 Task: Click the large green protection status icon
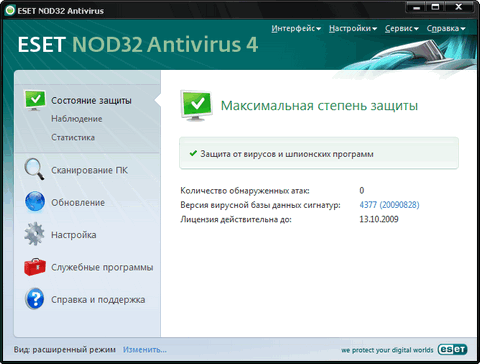196,106
